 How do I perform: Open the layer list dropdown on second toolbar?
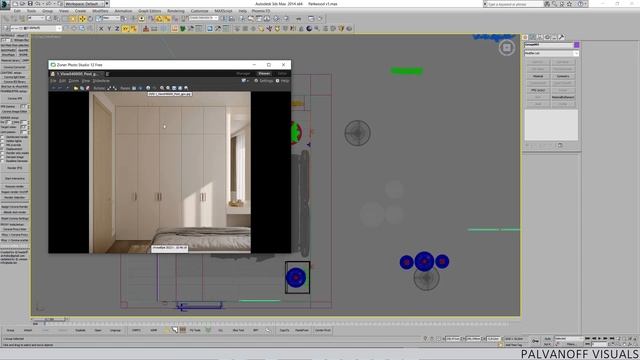tap(36, 29)
